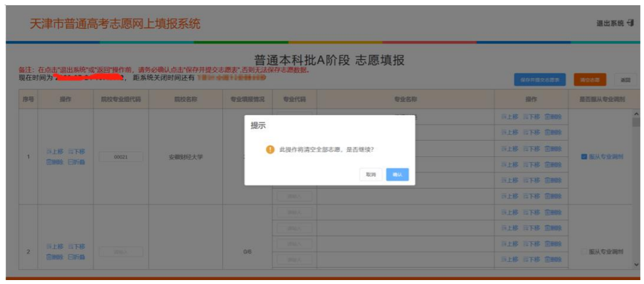Move entry 1 (安徽财经大学) up with 上移

[x=55, y=152]
